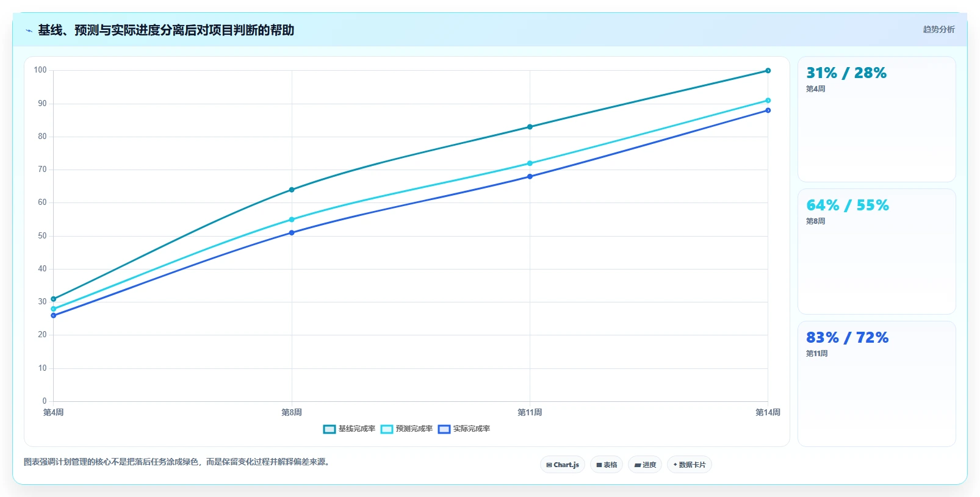
Task: Toggle the 预测完成率 legend series
Action: (406, 429)
